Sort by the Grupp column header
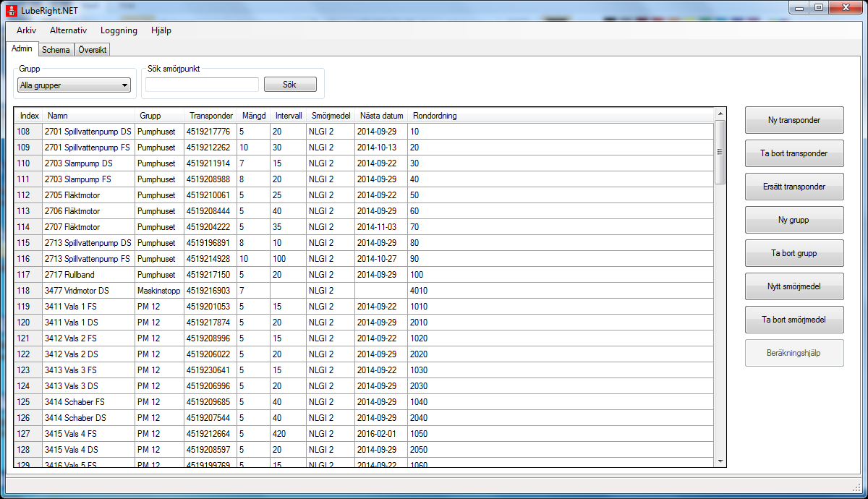This screenshot has height=499, width=868. point(159,116)
